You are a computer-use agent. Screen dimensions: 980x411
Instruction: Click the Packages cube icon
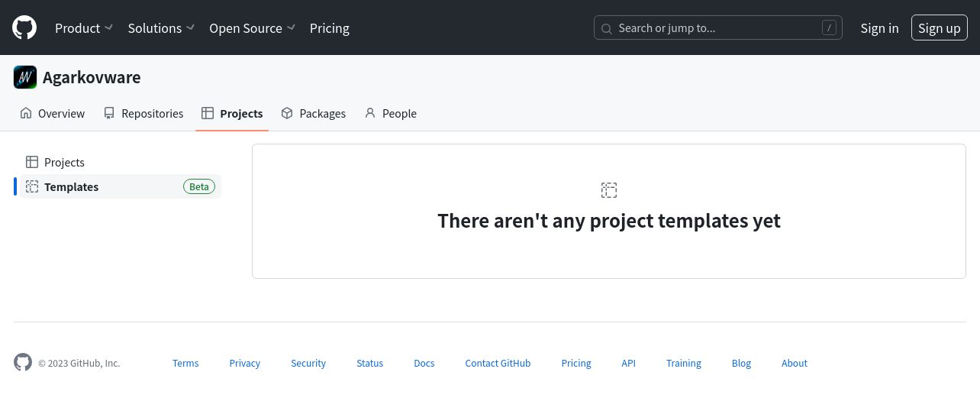pyautogui.click(x=287, y=113)
